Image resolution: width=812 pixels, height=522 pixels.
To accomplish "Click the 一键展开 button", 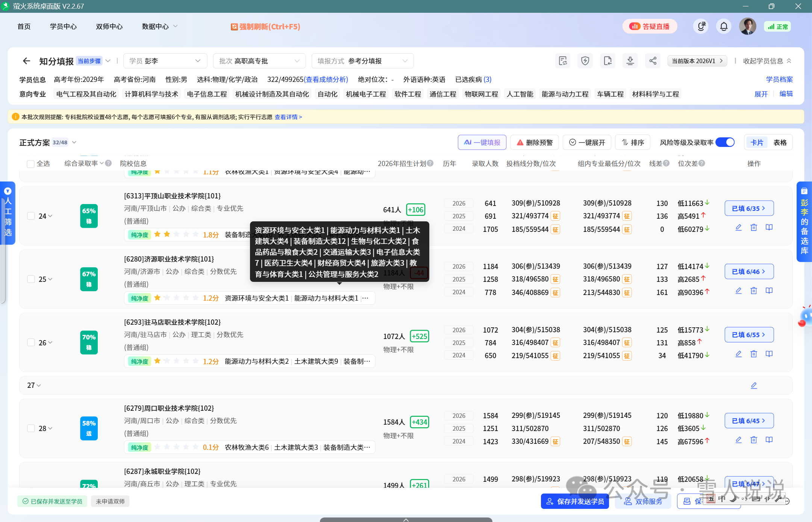I will [x=587, y=142].
